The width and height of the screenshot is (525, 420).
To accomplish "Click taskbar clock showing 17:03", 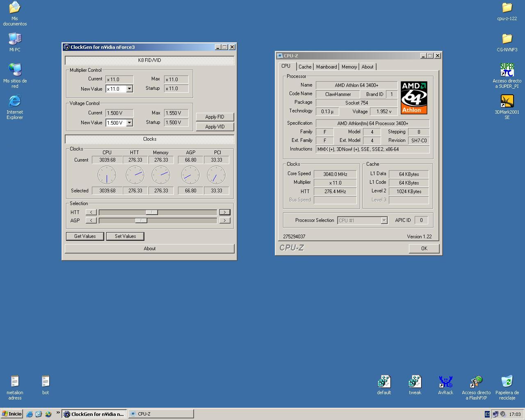I will click(x=515, y=414).
